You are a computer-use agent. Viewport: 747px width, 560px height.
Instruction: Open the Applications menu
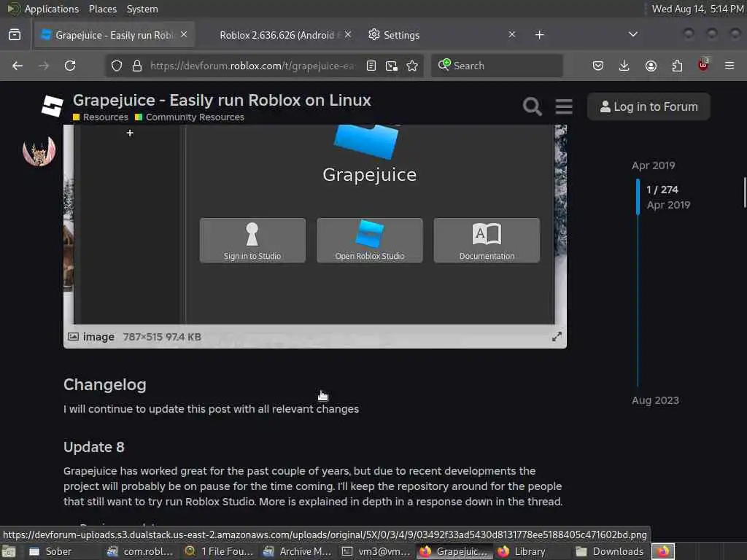pyautogui.click(x=52, y=9)
